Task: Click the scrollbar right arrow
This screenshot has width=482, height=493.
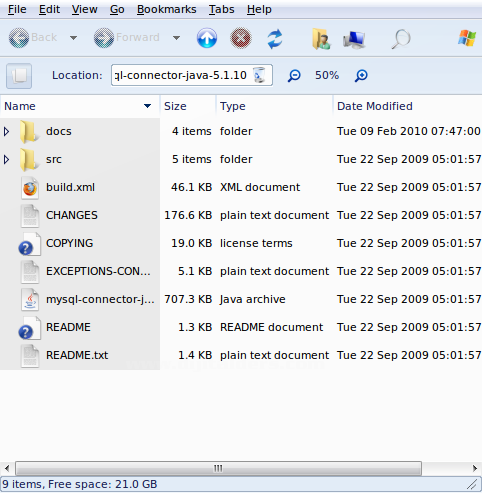Action: pyautogui.click(x=475, y=469)
